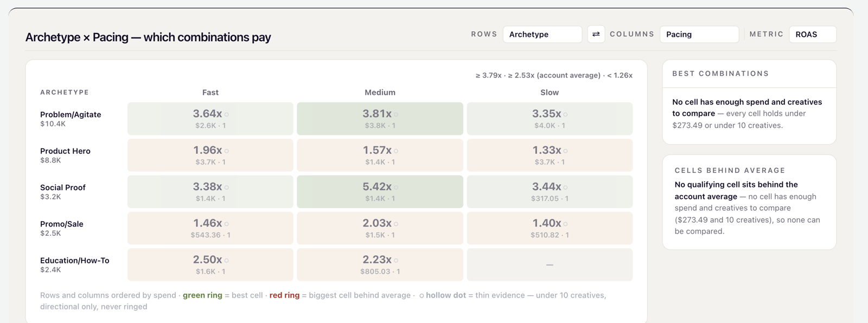Click the hollow dot beside 3.64x
Viewport: 868px width, 323px height.
[227, 114]
